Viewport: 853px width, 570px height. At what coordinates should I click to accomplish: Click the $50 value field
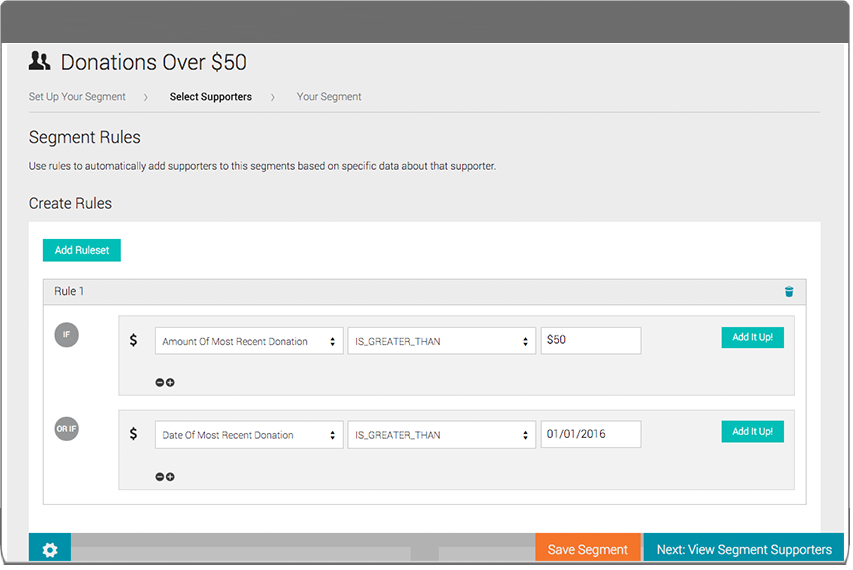point(591,340)
